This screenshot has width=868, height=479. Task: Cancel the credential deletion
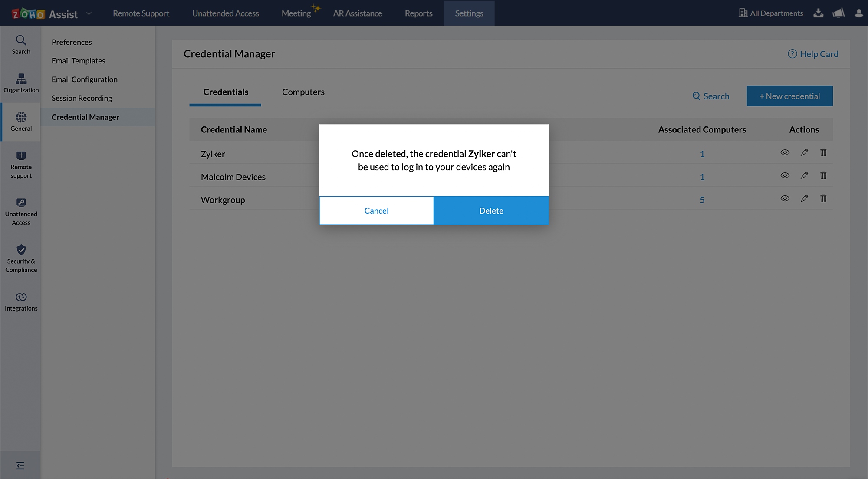(x=376, y=211)
